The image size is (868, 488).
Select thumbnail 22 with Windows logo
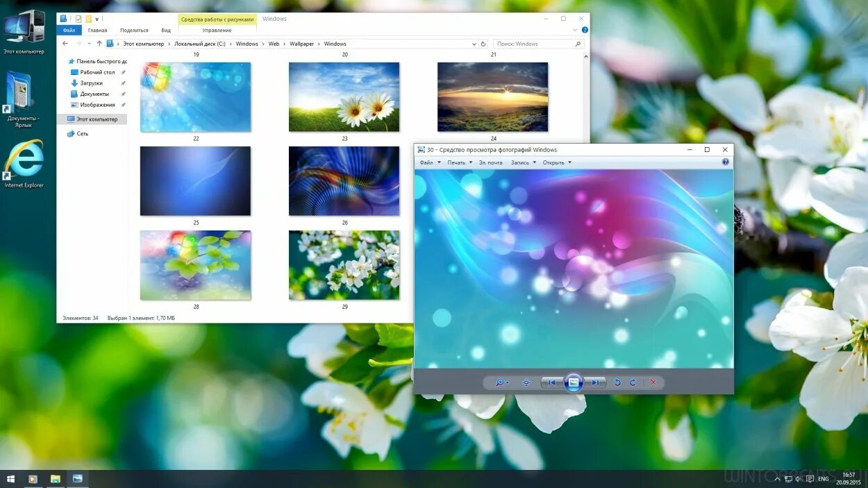[x=196, y=97]
